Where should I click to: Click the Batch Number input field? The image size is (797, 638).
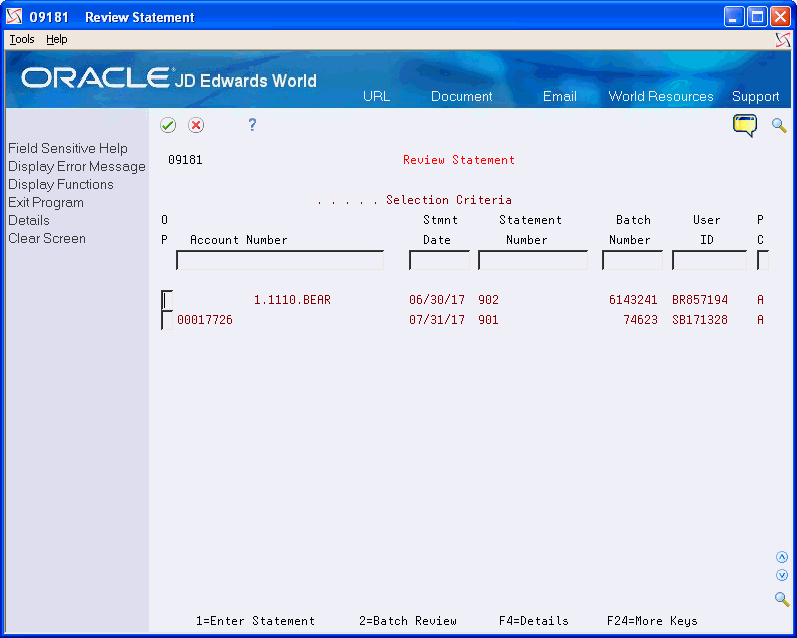click(632, 260)
